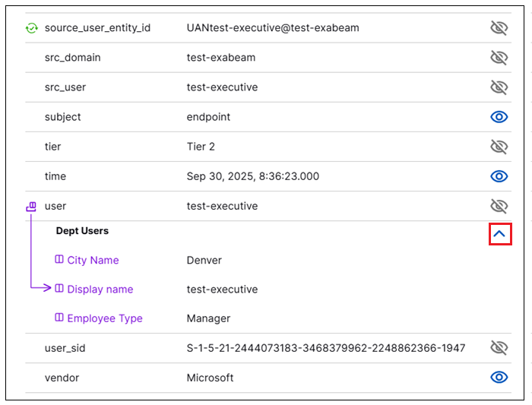Hide the subject field using eye icon
The image size is (532, 405).
pyautogui.click(x=499, y=117)
